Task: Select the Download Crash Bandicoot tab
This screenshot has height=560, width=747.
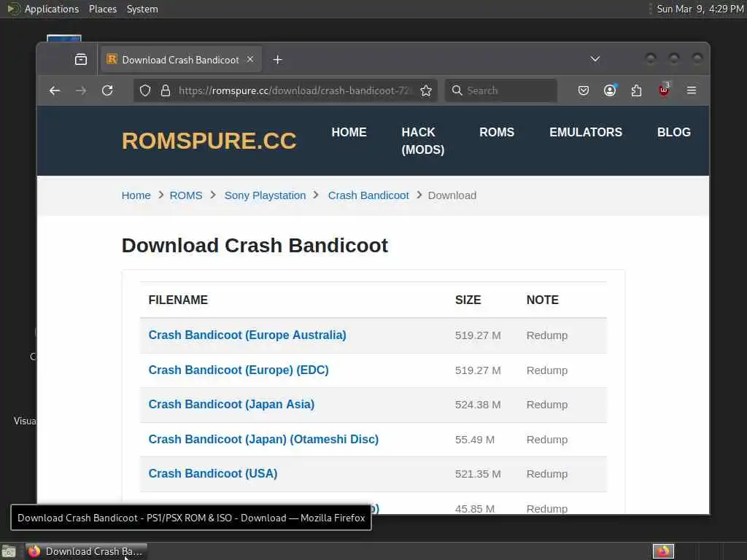Action: tap(180, 60)
